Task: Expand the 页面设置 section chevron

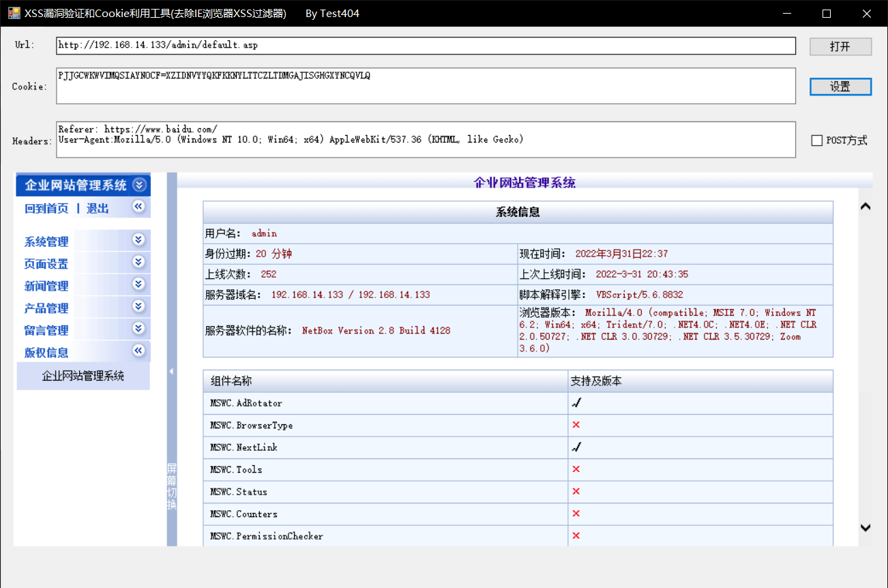Action: 139,262
